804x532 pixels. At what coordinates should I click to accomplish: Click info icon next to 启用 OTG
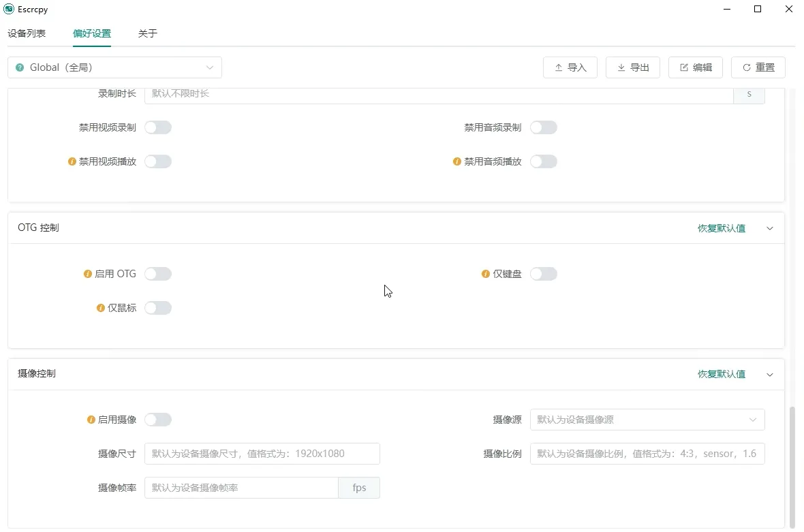(88, 274)
